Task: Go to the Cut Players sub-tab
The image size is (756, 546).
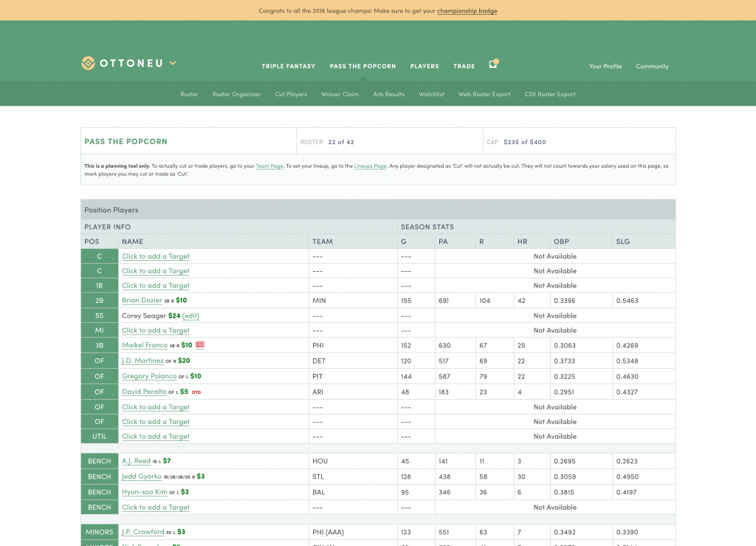Action: [291, 94]
